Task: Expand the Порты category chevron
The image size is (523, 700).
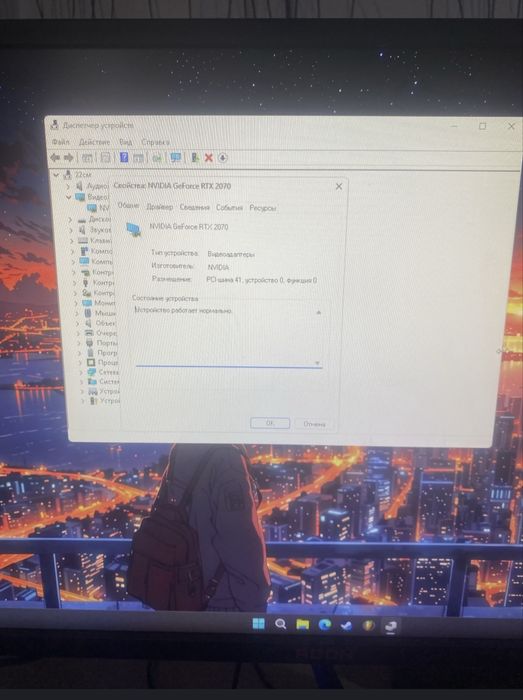Action: [x=79, y=343]
